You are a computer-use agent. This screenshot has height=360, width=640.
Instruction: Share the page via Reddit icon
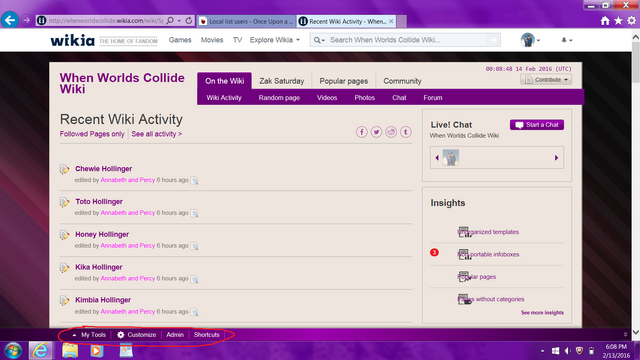pos(391,132)
